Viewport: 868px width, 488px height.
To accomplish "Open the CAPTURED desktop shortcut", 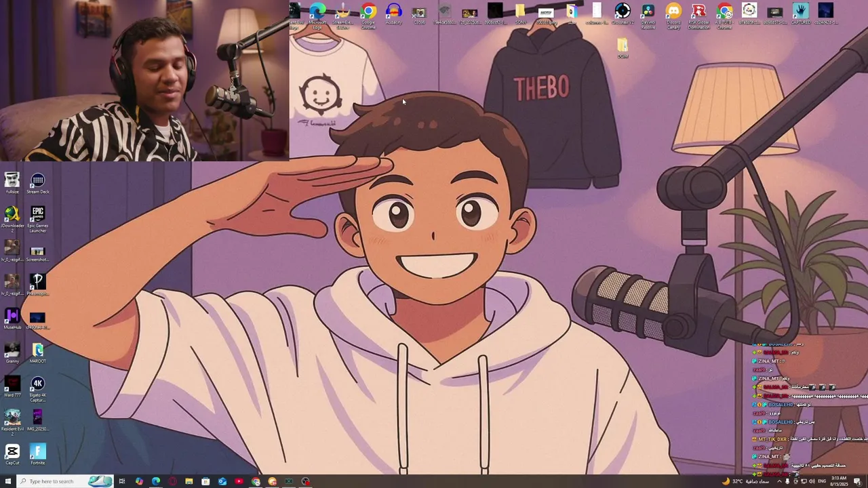I will 801,14.
